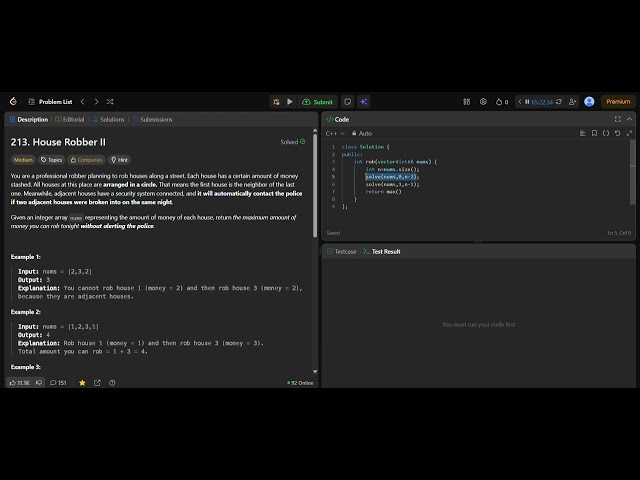Viewport: 640px width, 480px height.
Task: Submit the solution
Action: coord(318,102)
